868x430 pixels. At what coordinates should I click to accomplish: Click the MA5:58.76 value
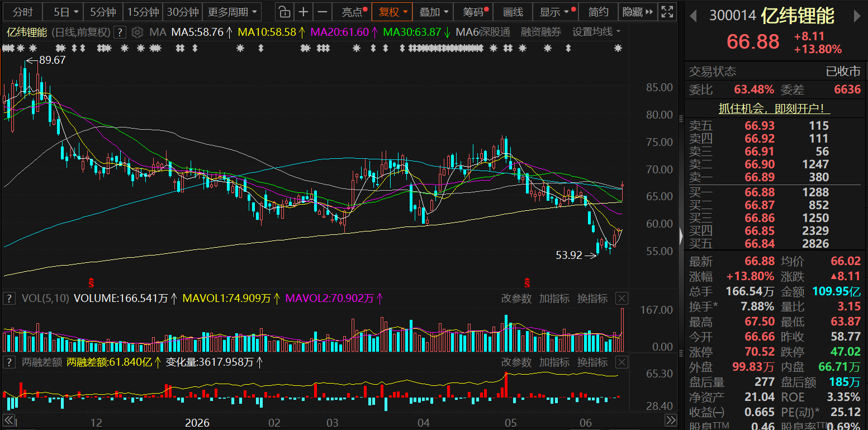tap(197, 32)
